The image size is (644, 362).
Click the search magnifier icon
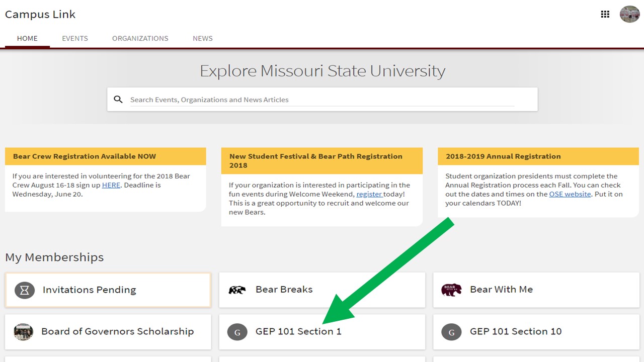118,100
